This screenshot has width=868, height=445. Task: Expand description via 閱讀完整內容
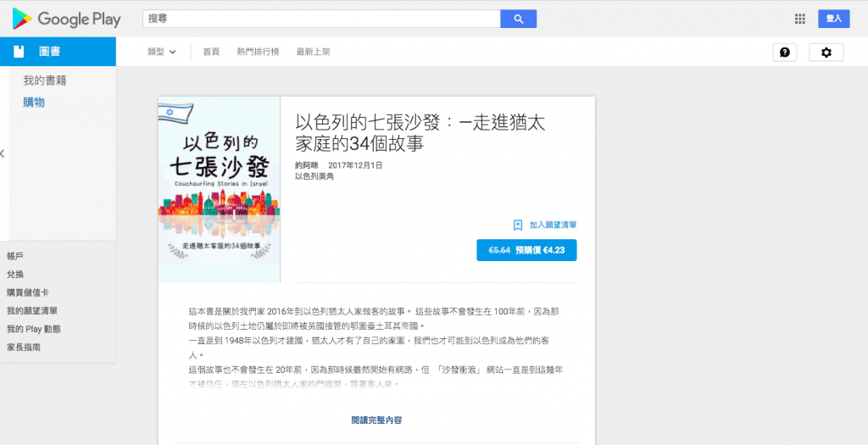point(376,420)
